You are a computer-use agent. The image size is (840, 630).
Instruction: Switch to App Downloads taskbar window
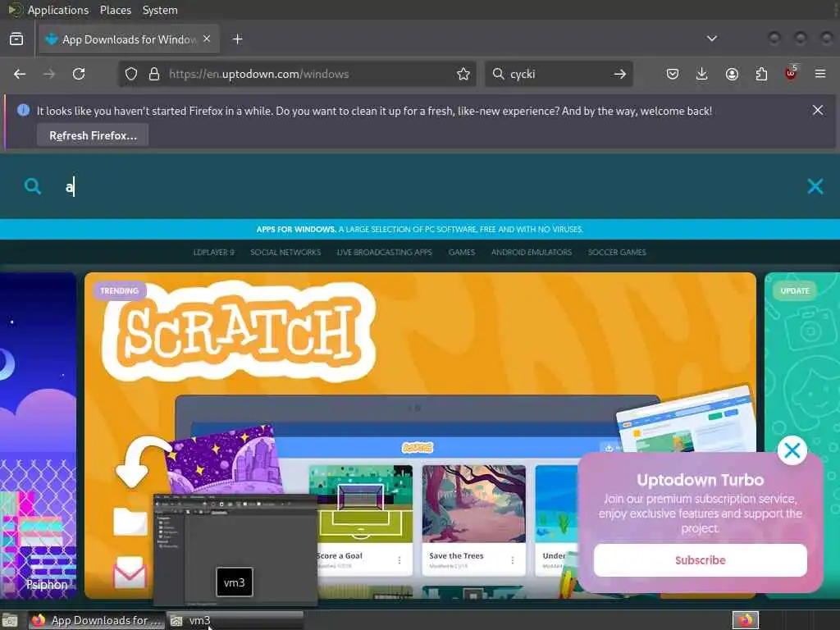[97, 620]
